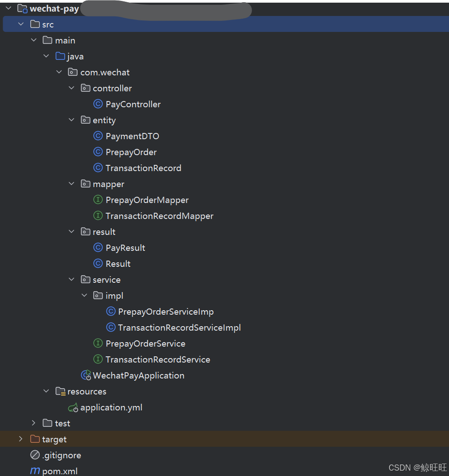Select the WechatPayApplication class name
Screen dimensions: 449x476
pyautogui.click(x=138, y=376)
